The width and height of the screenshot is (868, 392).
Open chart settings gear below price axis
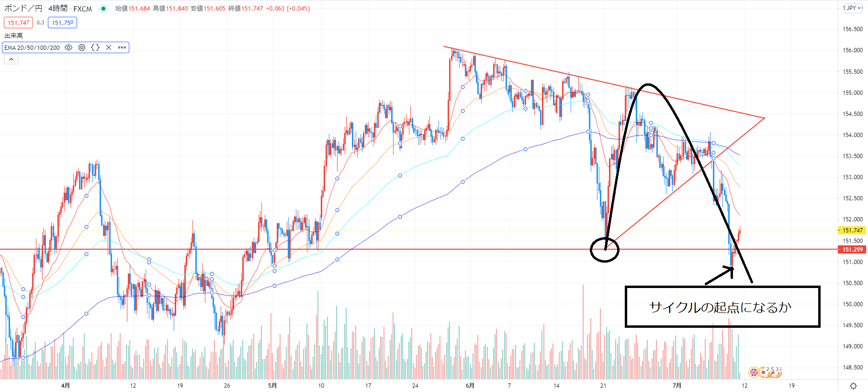click(853, 386)
